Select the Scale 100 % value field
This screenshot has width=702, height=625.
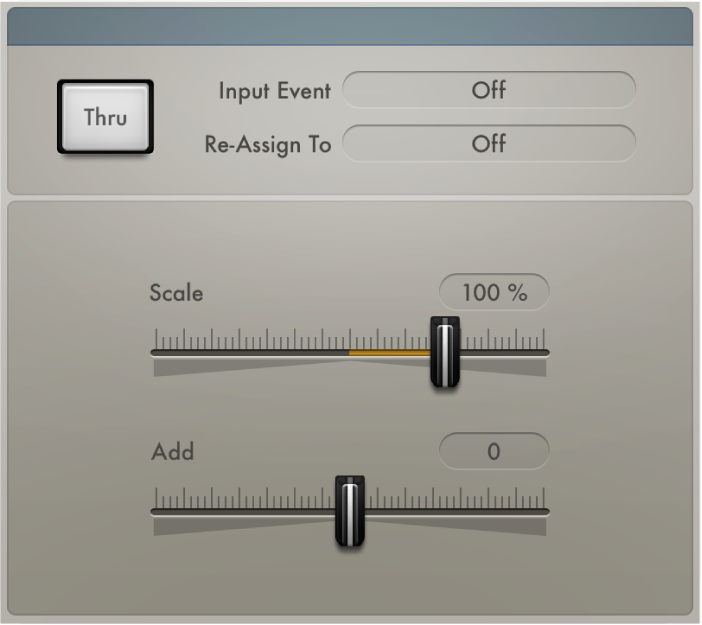coord(494,292)
